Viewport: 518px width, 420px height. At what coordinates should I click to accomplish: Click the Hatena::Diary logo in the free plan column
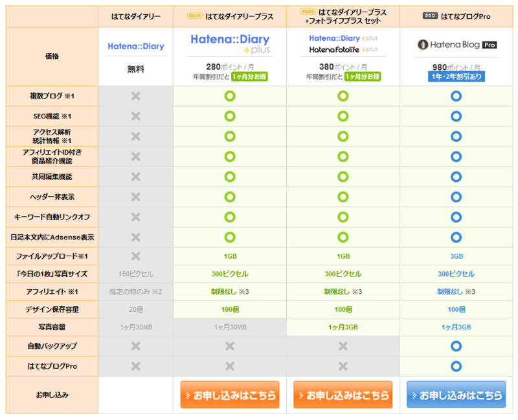[136, 46]
